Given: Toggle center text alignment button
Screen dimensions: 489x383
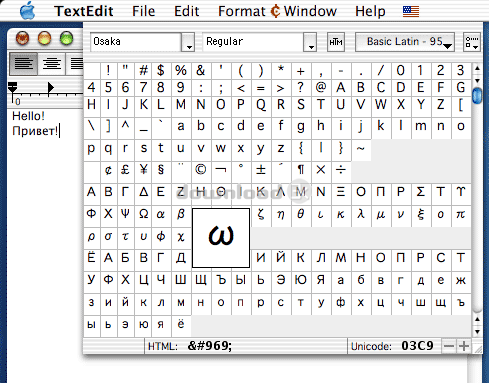Looking at the screenshot, I should (51, 63).
